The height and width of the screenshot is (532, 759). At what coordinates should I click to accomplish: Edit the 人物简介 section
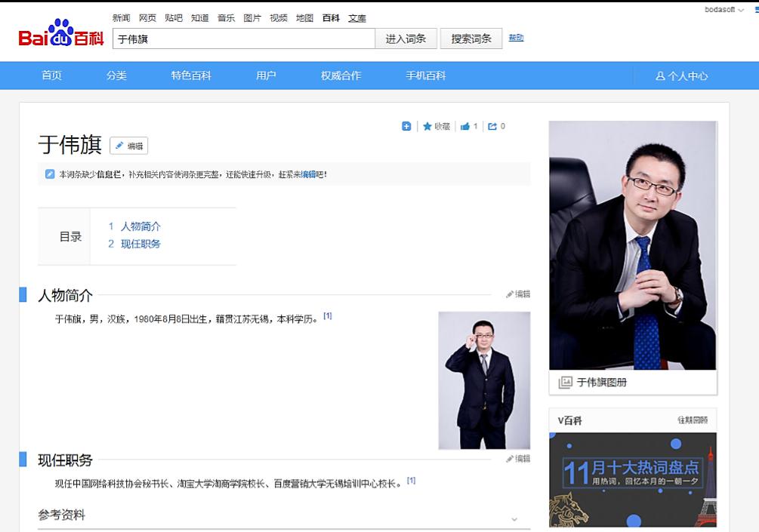[518, 294]
